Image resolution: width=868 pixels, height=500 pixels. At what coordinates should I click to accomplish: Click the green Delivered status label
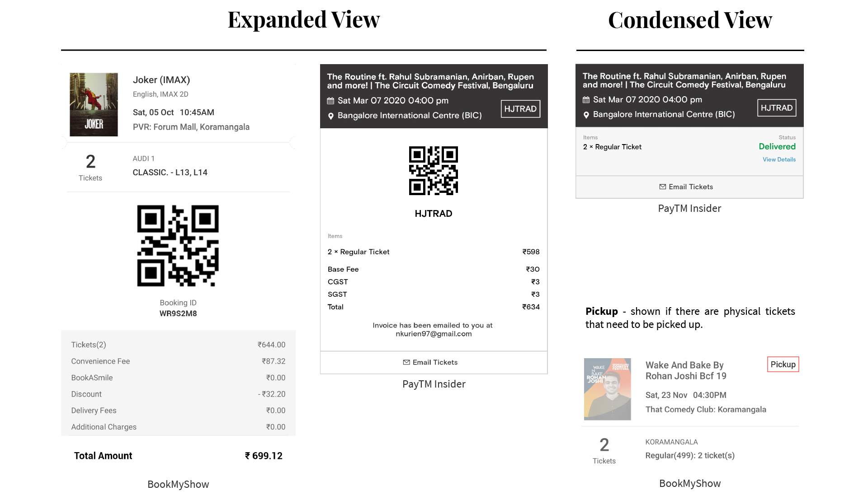(x=777, y=146)
